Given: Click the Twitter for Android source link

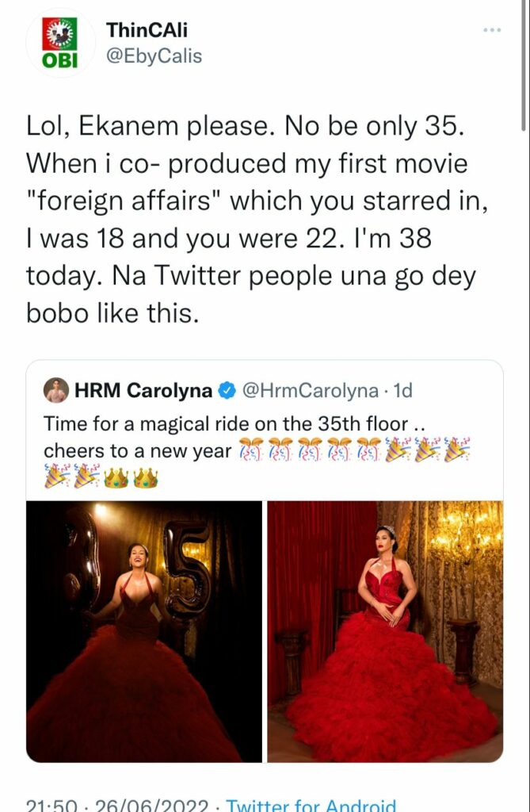Looking at the screenshot, I should (x=311, y=806).
